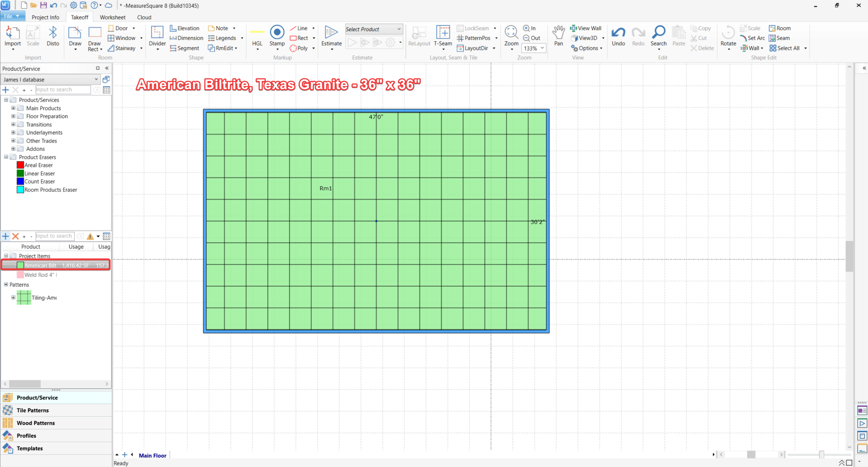Image resolution: width=868 pixels, height=467 pixels.
Task: Add a Dimension marking
Action: (x=187, y=38)
